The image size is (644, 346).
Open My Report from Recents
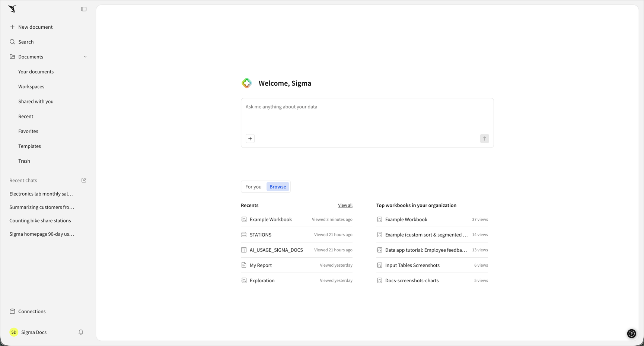[297, 265]
